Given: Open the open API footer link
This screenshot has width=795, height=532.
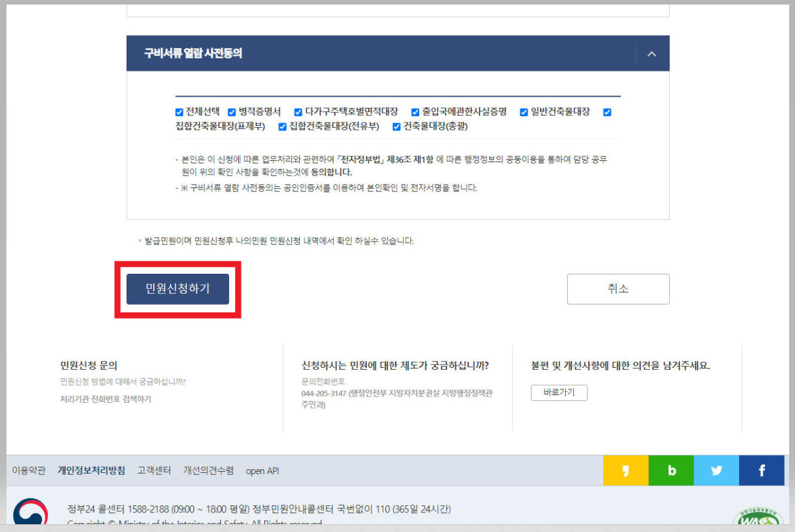Looking at the screenshot, I should tap(262, 471).
